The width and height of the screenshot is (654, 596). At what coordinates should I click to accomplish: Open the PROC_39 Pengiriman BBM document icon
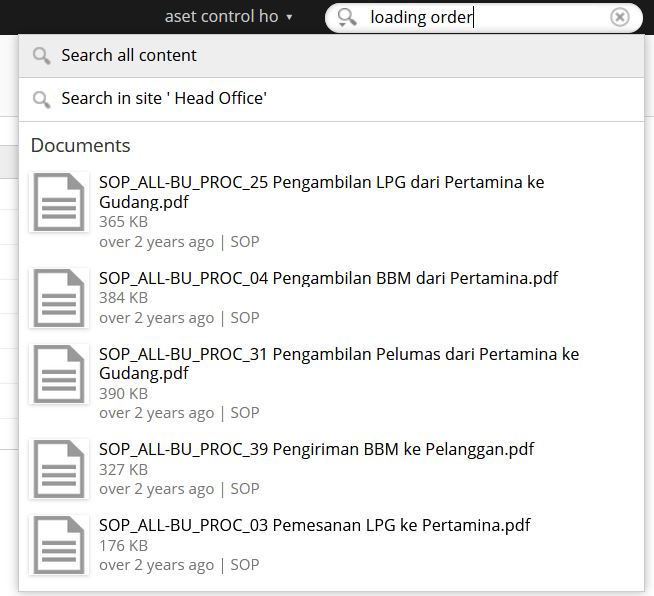[59, 469]
